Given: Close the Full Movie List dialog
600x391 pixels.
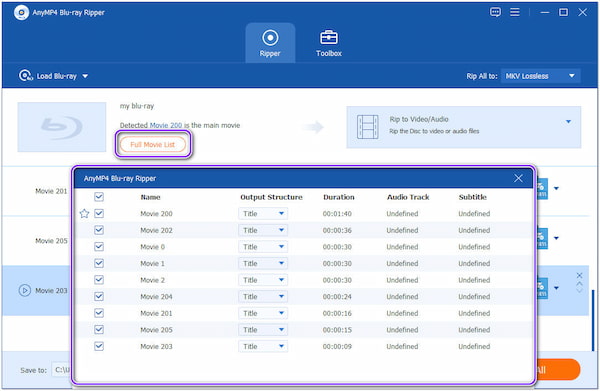Looking at the screenshot, I should tap(518, 178).
